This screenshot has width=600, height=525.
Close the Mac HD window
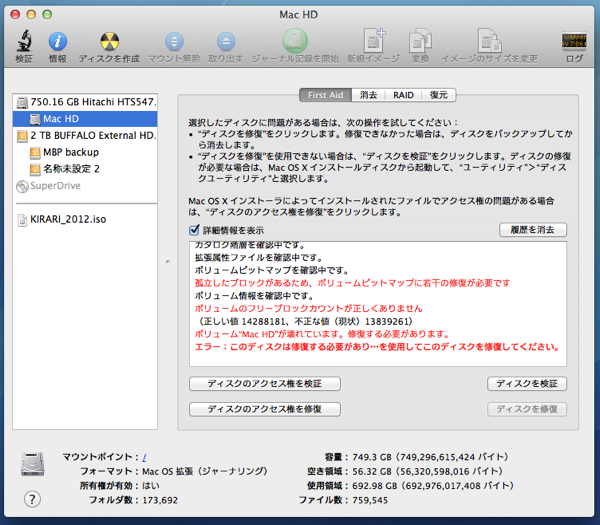point(15,15)
